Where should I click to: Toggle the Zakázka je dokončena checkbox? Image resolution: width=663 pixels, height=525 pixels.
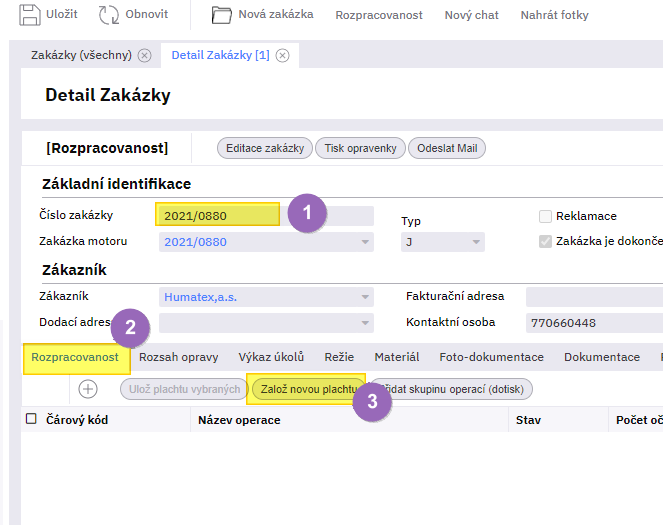(545, 241)
